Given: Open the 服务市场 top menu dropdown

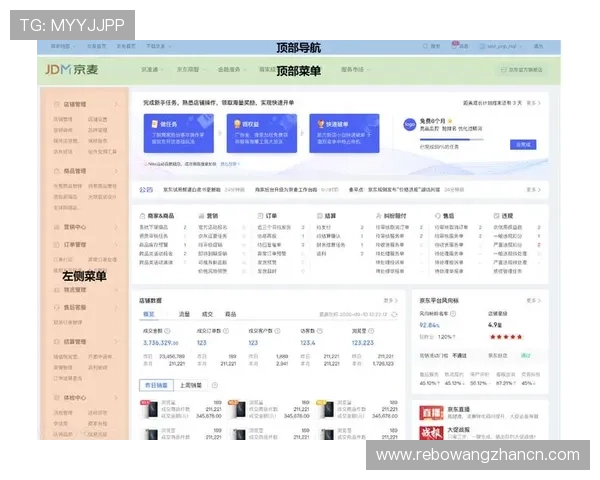Looking at the screenshot, I should [x=355, y=70].
